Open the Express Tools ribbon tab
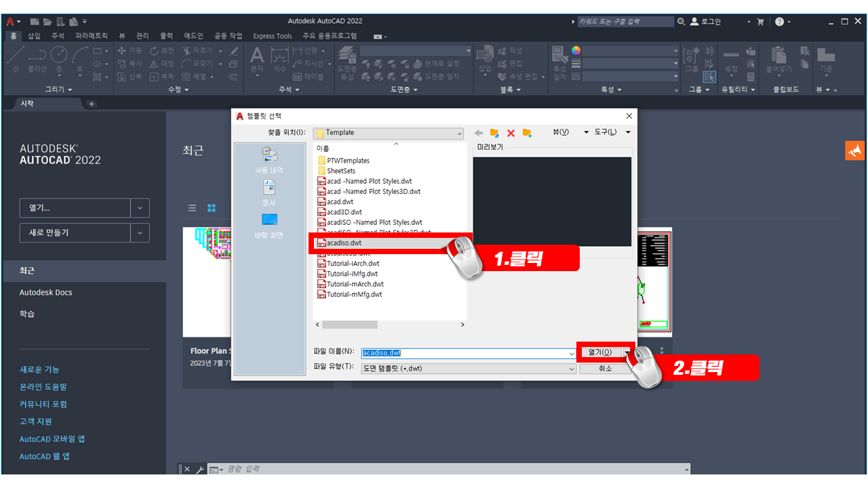 (x=273, y=36)
